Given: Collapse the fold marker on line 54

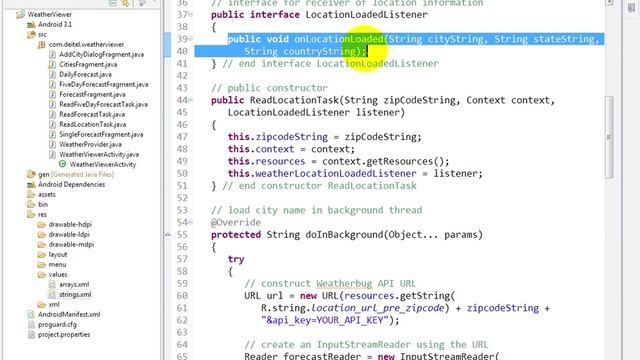Looking at the screenshot, I should (191, 222).
